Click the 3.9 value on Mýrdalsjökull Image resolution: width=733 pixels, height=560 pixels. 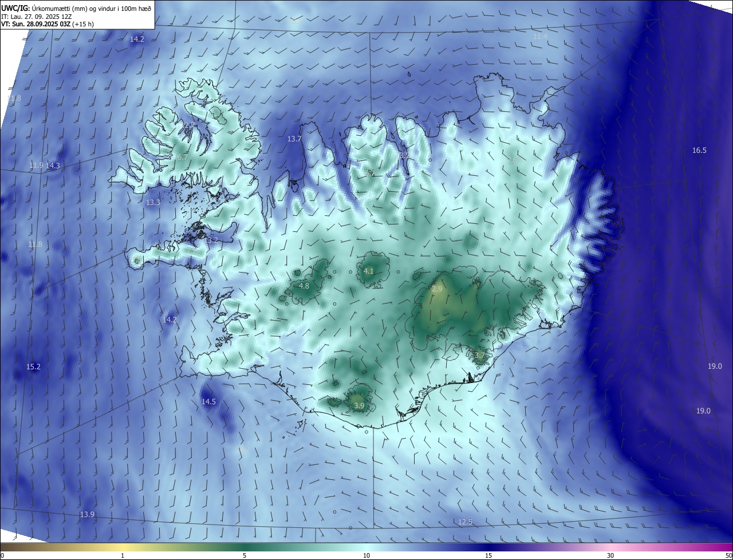pyautogui.click(x=359, y=405)
